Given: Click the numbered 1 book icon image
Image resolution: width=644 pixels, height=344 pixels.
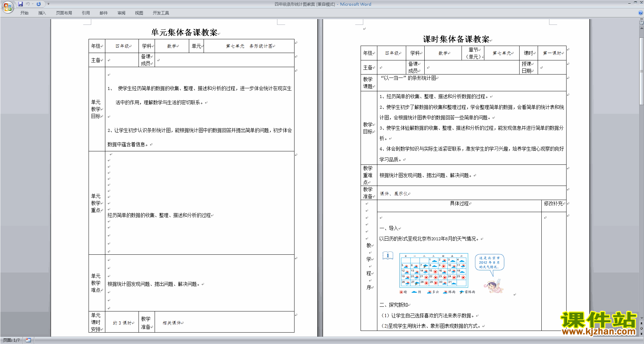Looking at the screenshot, I should tap(388, 256).
